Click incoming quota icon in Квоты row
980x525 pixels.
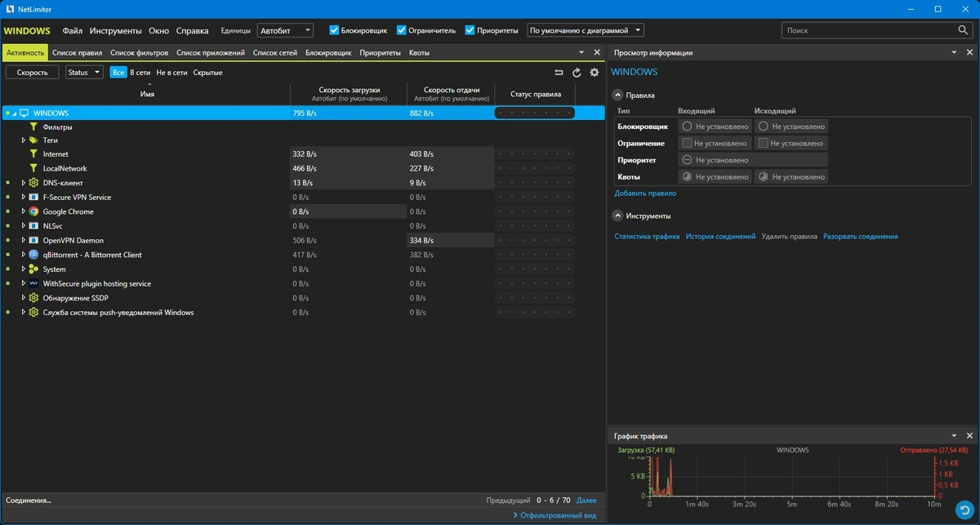(687, 176)
